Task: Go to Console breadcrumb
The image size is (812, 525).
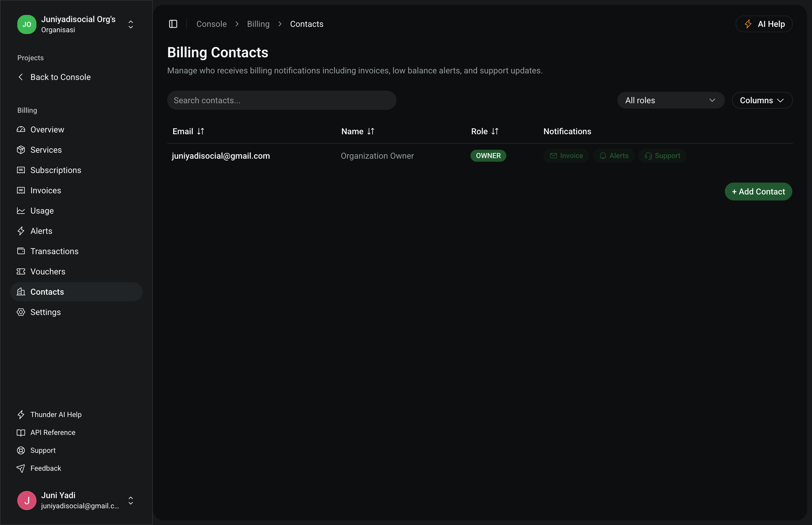Action: 212,24
